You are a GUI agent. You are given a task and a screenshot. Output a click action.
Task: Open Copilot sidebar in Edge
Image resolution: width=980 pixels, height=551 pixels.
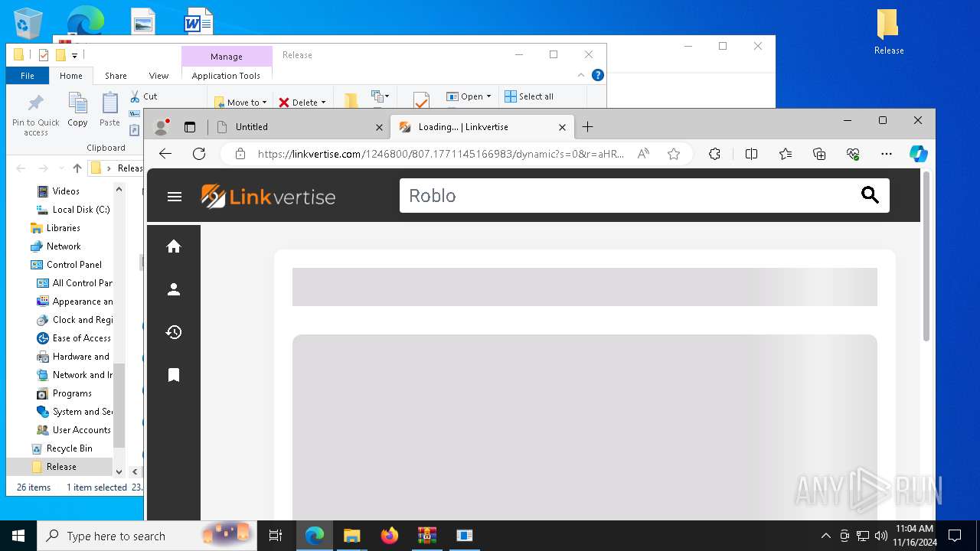click(919, 154)
